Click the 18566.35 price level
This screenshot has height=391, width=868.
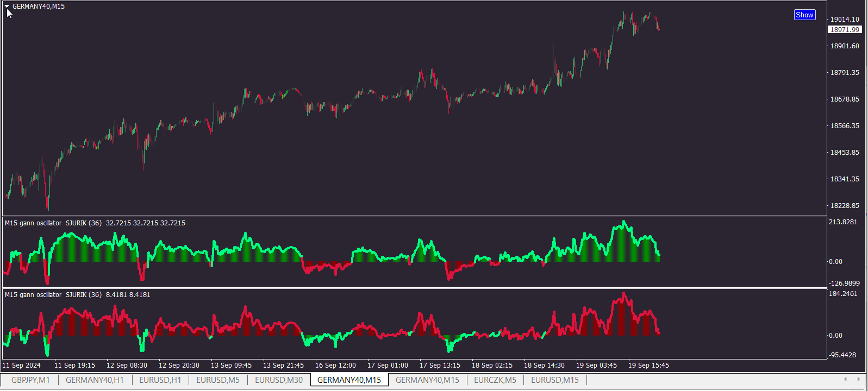pos(845,126)
